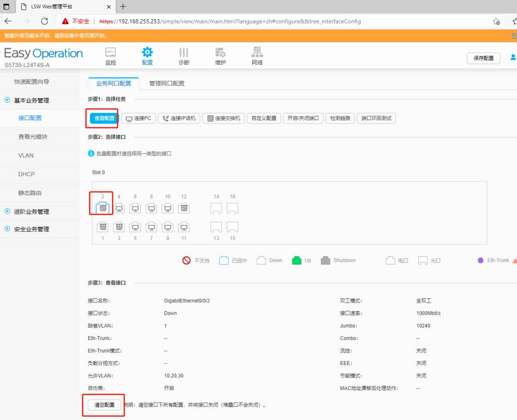Choose the 查看配置 task button

104,118
